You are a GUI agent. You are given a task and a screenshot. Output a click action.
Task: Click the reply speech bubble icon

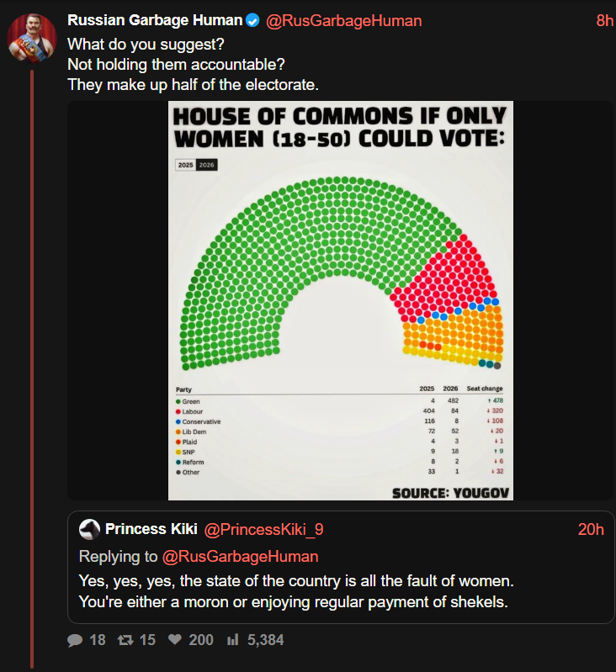tap(75, 640)
